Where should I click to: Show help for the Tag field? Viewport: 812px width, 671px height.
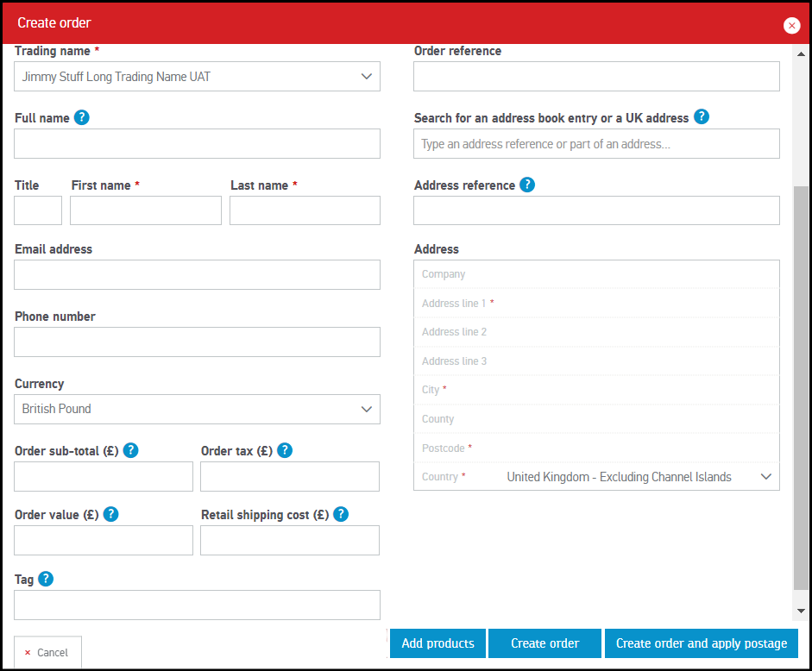[x=47, y=579]
